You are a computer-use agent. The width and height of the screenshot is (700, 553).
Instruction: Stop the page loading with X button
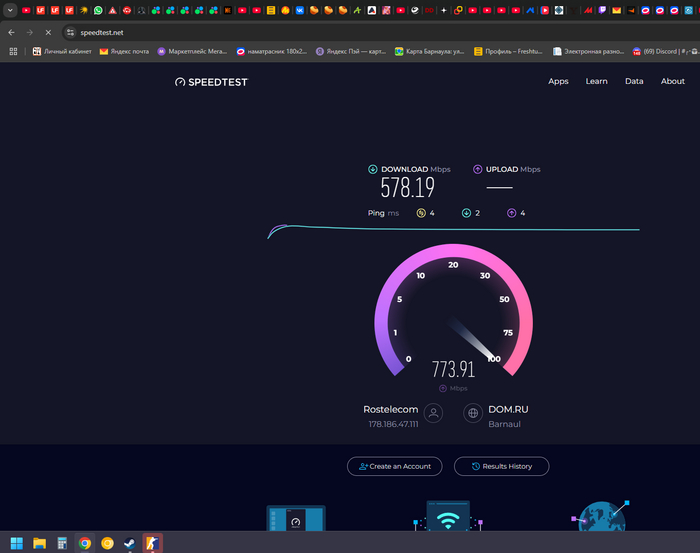coord(48,32)
